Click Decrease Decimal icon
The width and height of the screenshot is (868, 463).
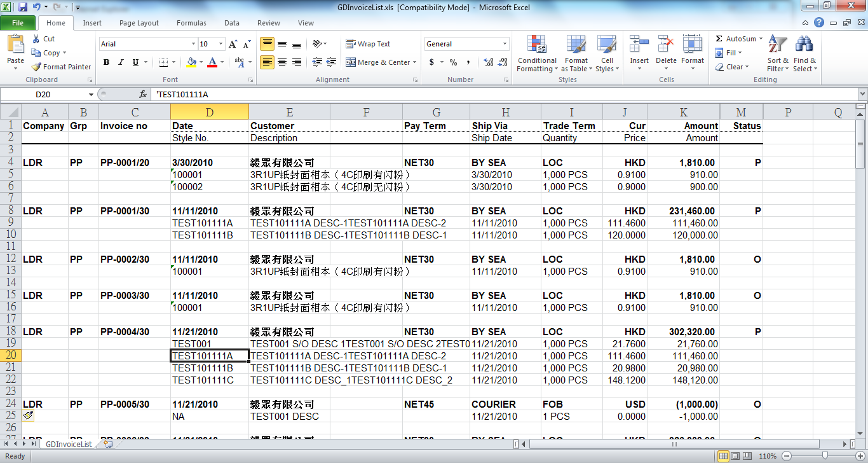click(x=503, y=62)
